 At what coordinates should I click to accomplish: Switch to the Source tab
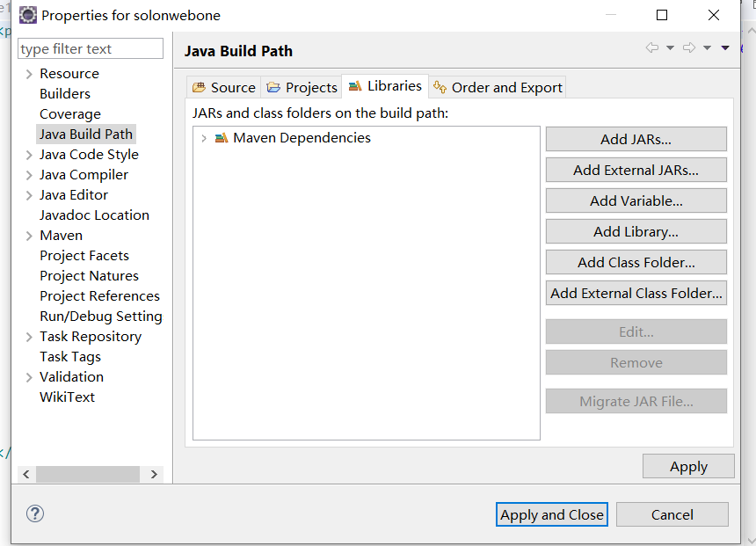pyautogui.click(x=224, y=87)
